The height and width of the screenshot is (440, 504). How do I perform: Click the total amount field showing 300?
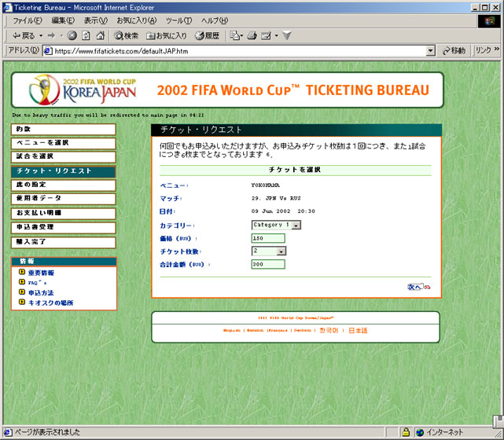click(268, 264)
